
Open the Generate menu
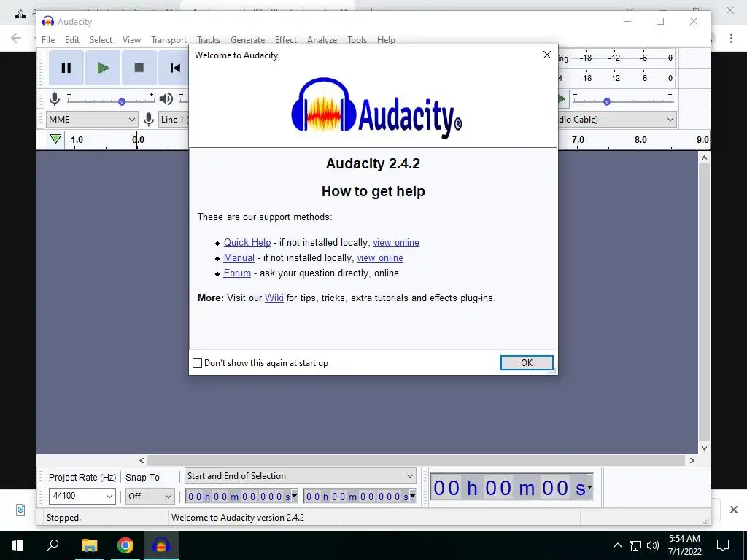tap(248, 40)
